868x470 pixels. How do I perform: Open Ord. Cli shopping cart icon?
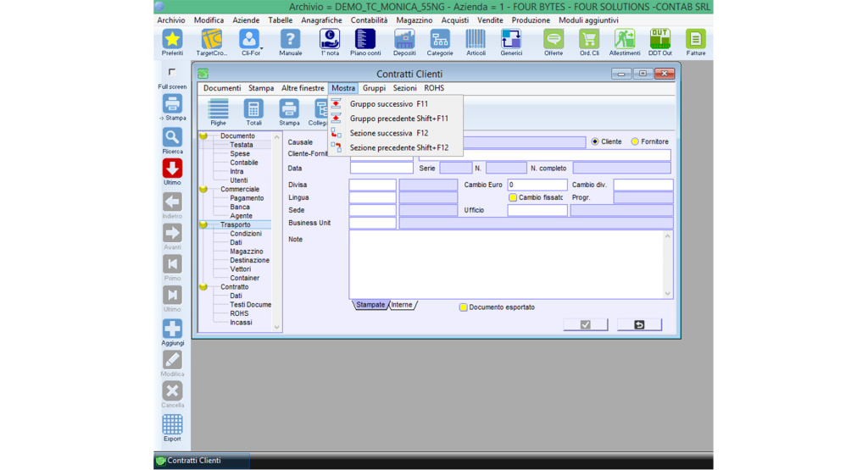coord(589,40)
